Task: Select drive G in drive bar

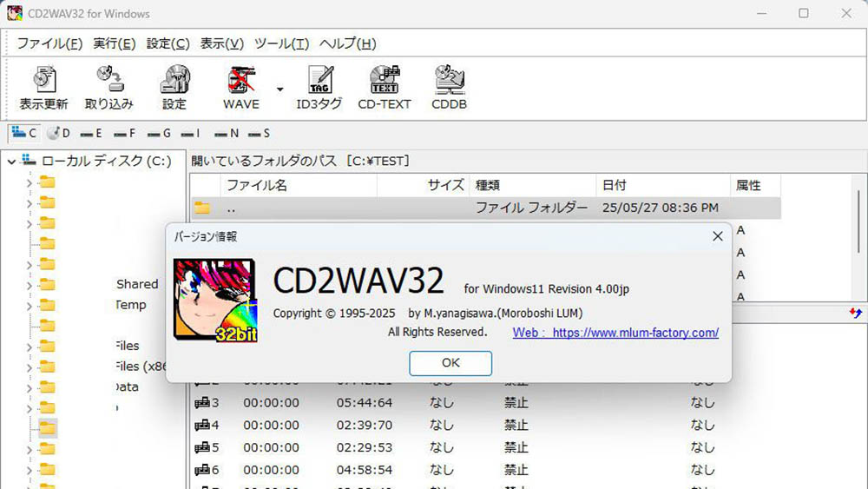Action: 159,133
